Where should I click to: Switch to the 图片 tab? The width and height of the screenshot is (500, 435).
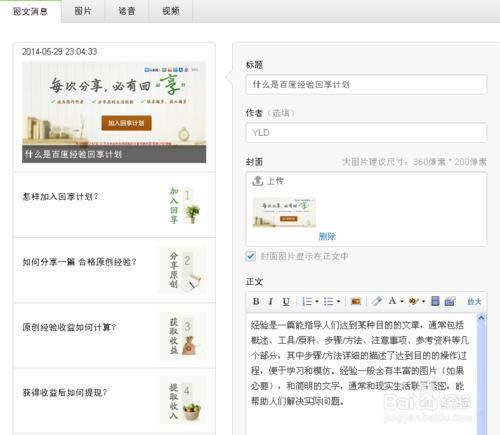pos(83,11)
